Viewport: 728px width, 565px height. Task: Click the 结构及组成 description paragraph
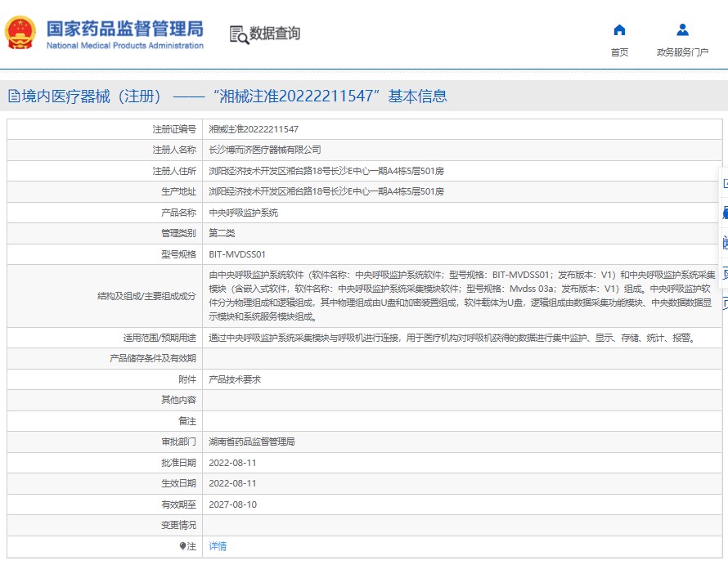tap(462, 296)
